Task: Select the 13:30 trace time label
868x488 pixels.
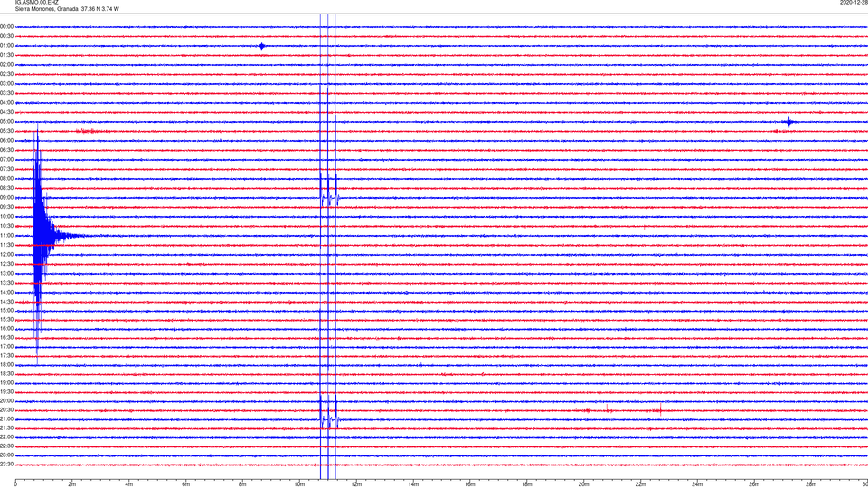Action: (x=6, y=283)
